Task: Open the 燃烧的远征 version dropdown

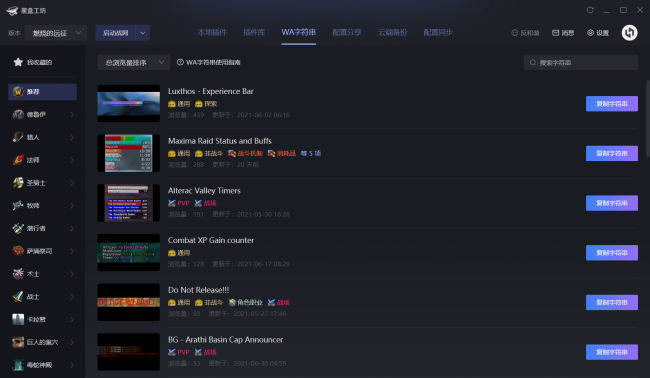Action: (56, 33)
